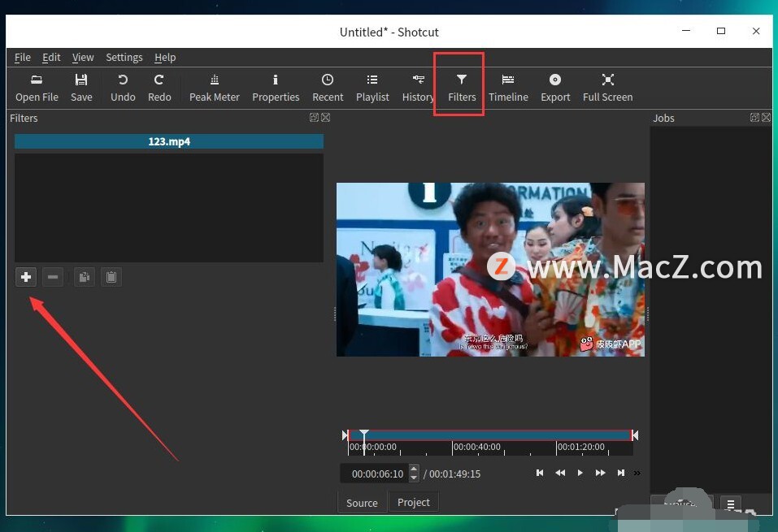Open the History panel
Image resolution: width=778 pixels, height=532 pixels.
pos(418,88)
